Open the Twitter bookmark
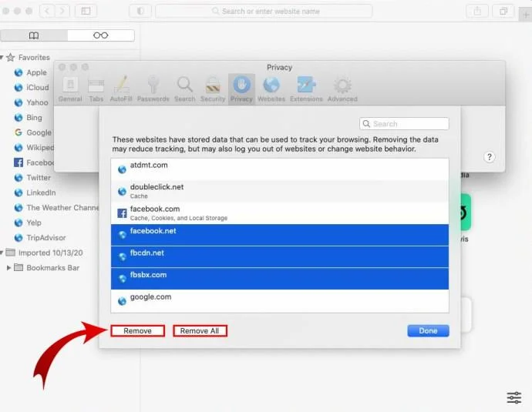 32,178
